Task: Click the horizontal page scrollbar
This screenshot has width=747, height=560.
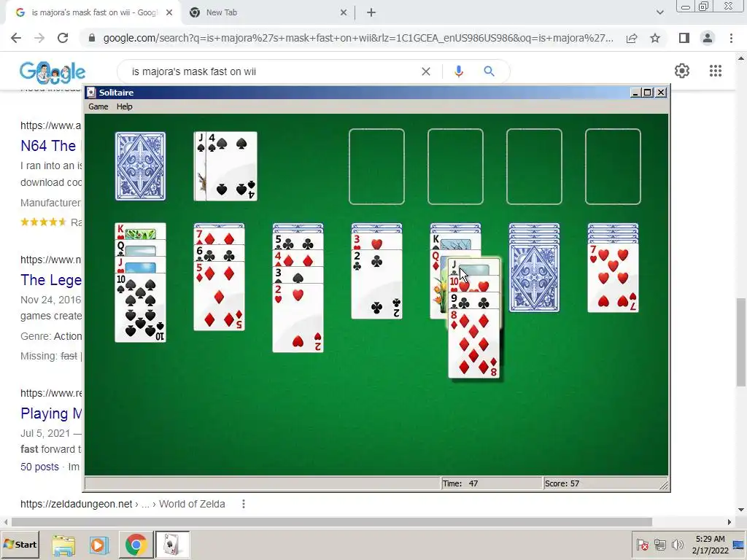Action: pos(331,522)
